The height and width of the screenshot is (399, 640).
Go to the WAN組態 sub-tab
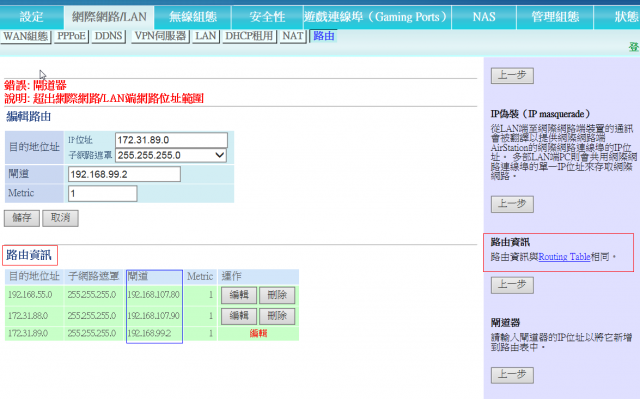[26, 36]
